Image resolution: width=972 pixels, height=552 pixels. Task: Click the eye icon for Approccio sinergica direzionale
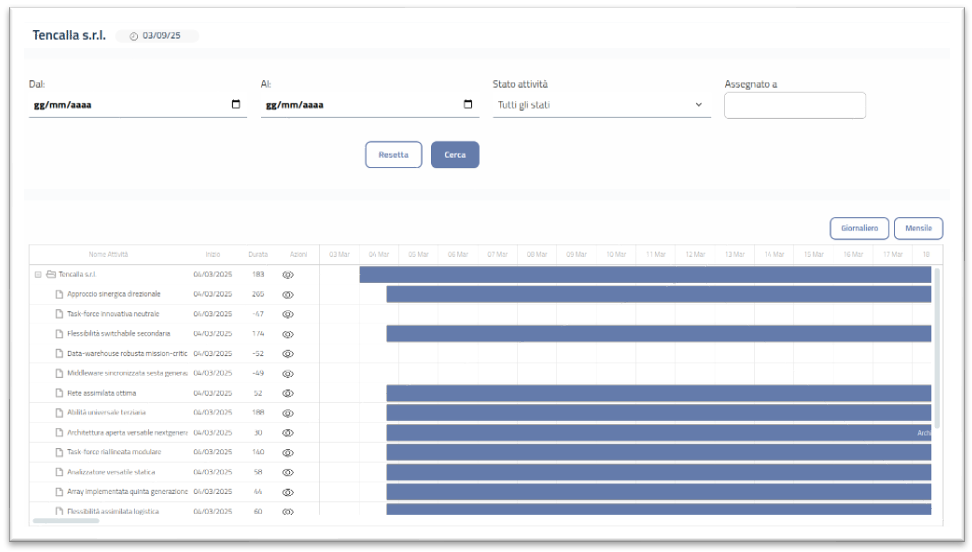coord(288,294)
